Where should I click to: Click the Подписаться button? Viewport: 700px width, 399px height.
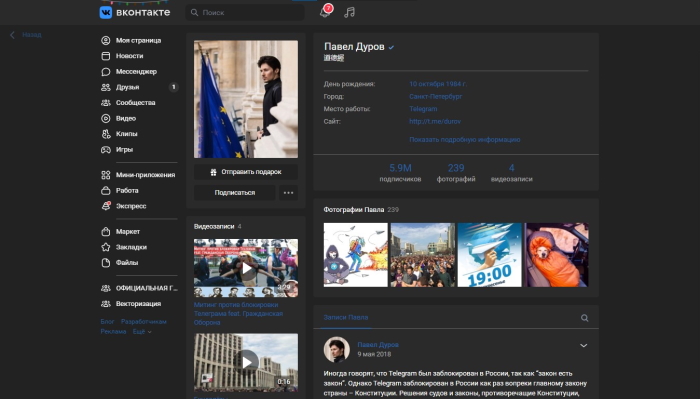point(234,193)
